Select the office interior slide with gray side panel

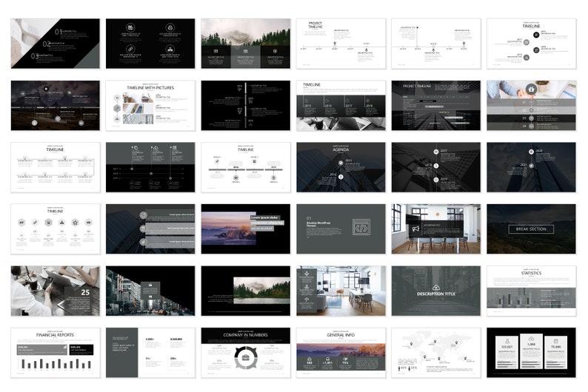click(x=341, y=291)
